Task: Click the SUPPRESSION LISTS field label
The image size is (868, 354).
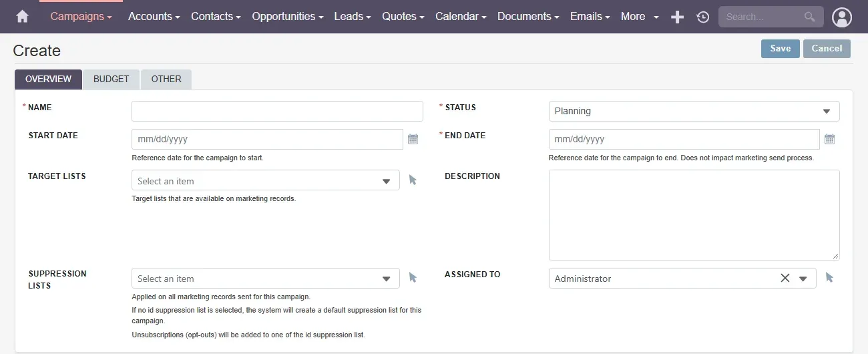Action: tap(57, 279)
